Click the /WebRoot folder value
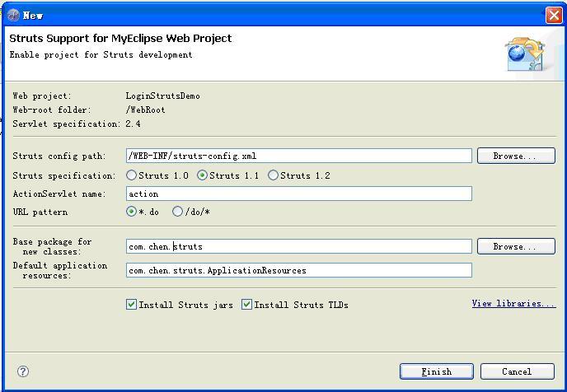The width and height of the screenshot is (567, 392). 145,110
